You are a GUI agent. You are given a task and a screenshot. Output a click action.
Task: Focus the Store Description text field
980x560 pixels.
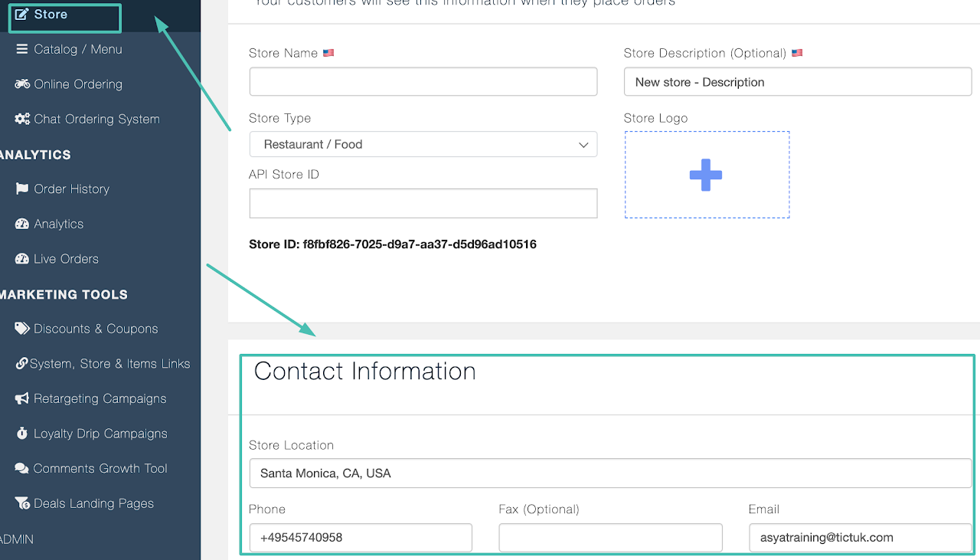click(797, 82)
